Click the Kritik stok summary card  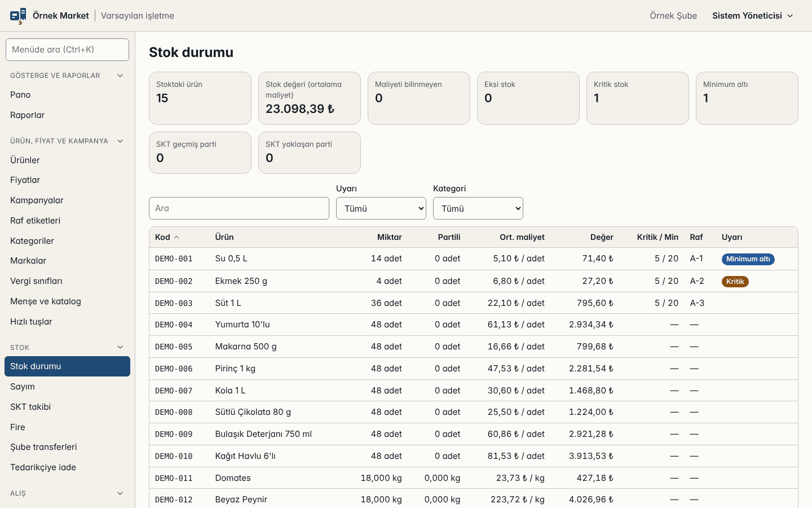(x=638, y=98)
